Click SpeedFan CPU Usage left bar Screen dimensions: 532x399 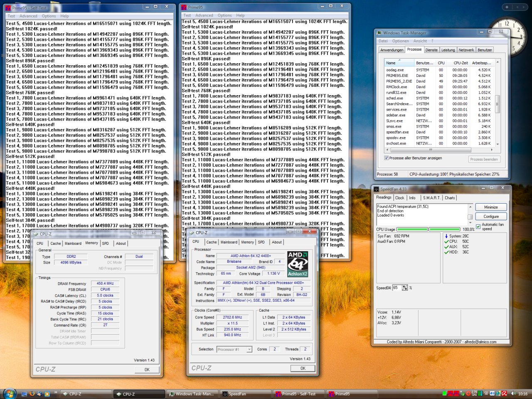click(411, 229)
